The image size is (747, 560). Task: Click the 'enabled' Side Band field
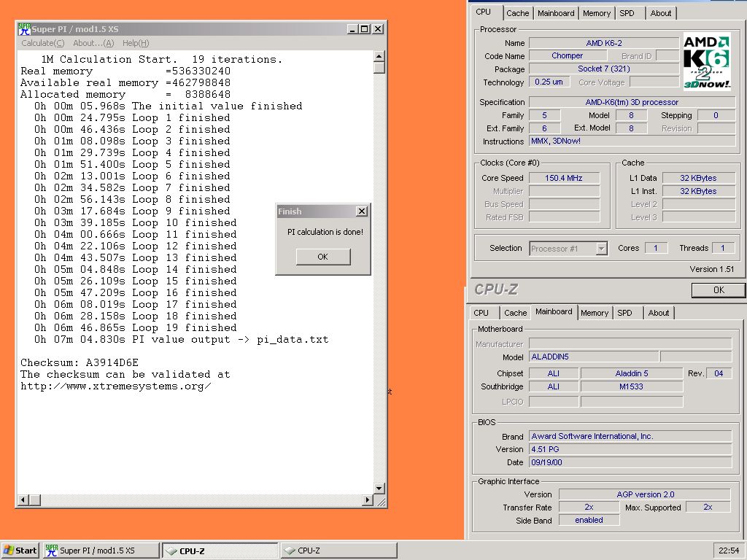pos(589,520)
